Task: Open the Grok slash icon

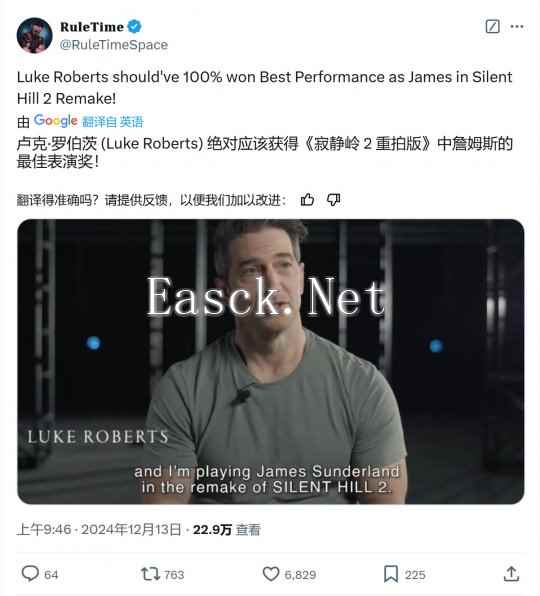Action: click(x=492, y=27)
